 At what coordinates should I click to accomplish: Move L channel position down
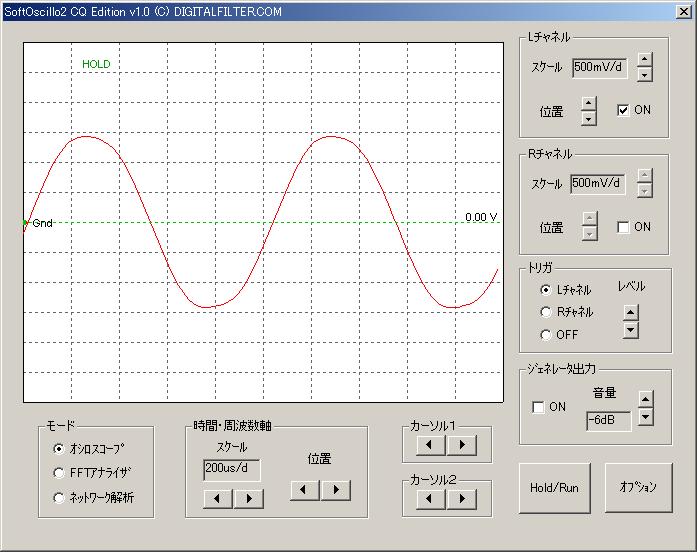(x=589, y=118)
